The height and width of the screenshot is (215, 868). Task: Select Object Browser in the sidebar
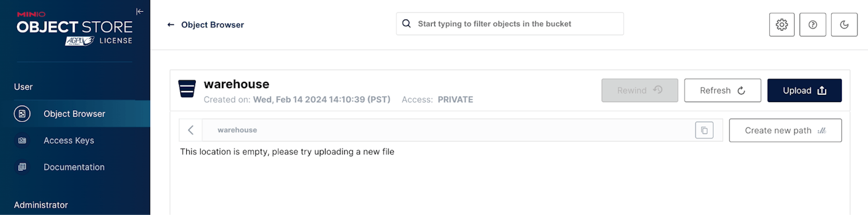coord(74,114)
